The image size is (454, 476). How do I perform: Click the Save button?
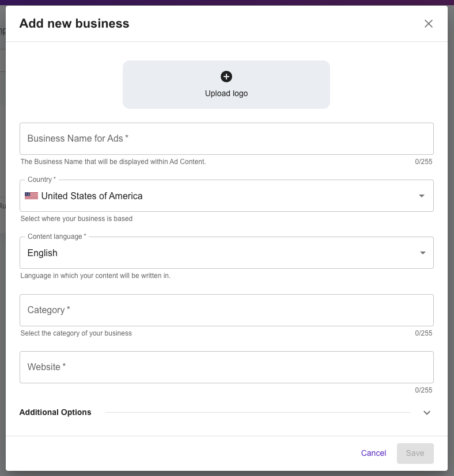[x=415, y=454]
